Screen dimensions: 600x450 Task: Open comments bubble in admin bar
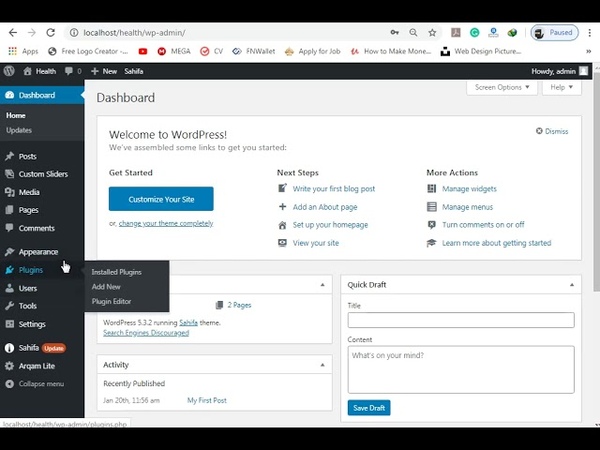click(x=69, y=71)
